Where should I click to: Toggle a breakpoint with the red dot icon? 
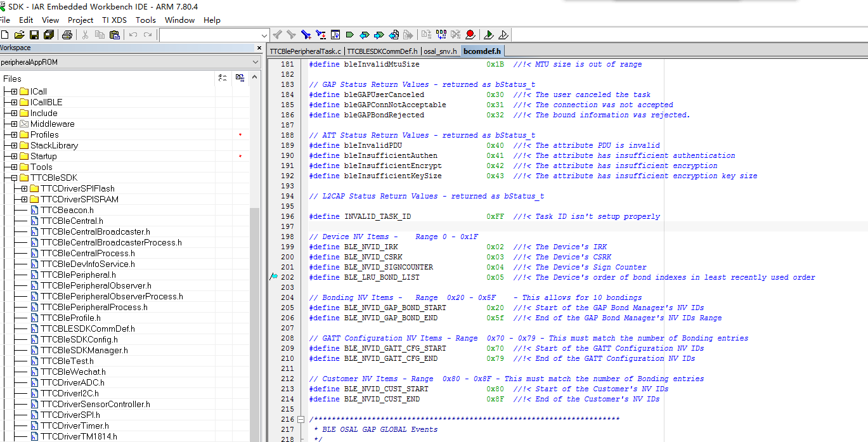(x=470, y=35)
